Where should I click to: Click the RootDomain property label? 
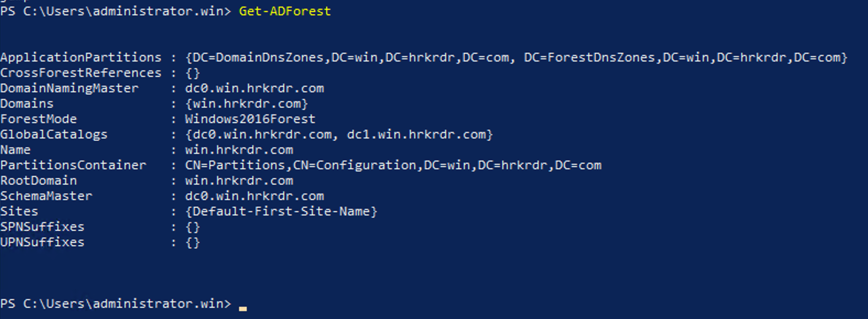pyautogui.click(x=39, y=180)
